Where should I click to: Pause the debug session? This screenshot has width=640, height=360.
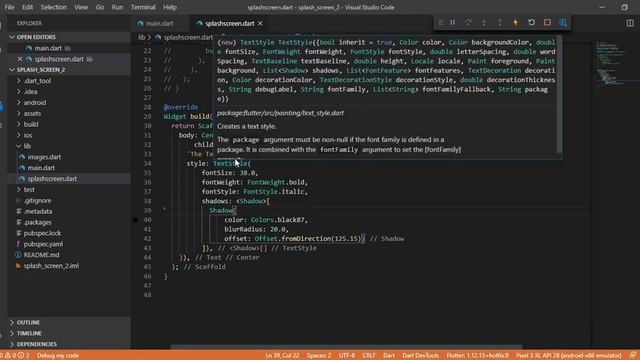(x=453, y=22)
